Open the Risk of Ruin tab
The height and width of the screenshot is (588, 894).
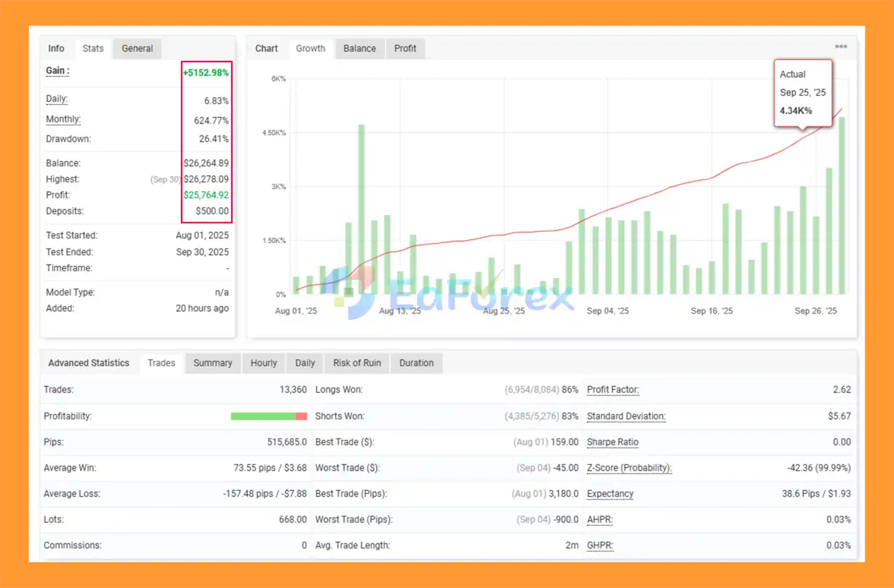click(x=357, y=363)
